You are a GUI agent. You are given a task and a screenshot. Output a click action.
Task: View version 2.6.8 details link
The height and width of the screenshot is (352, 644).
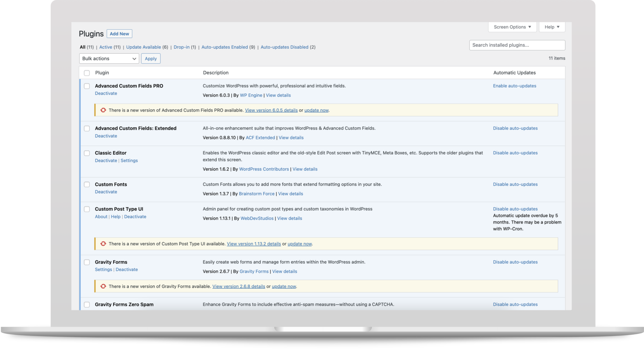click(x=239, y=286)
